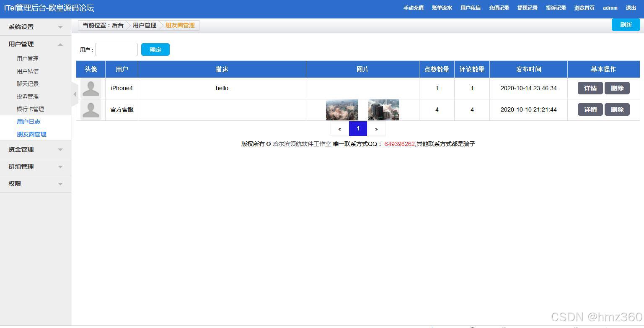Open 手动充值 in the top navigation

point(413,8)
